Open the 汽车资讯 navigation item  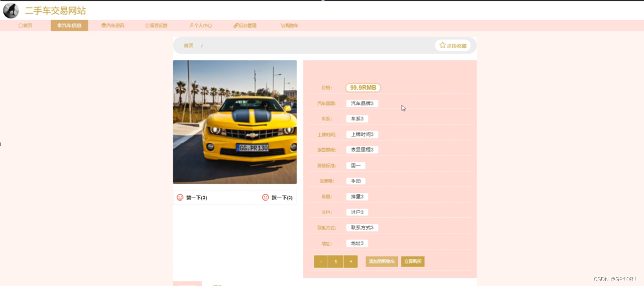click(113, 26)
